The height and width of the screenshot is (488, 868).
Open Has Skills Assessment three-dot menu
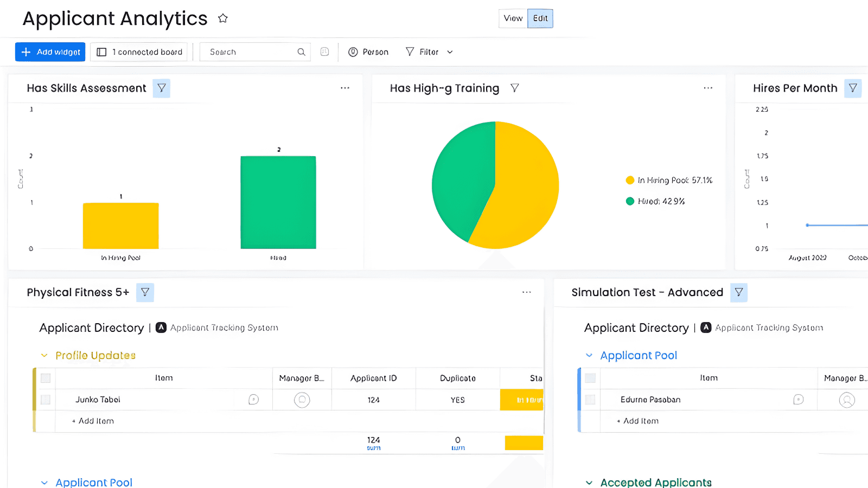[x=345, y=88]
